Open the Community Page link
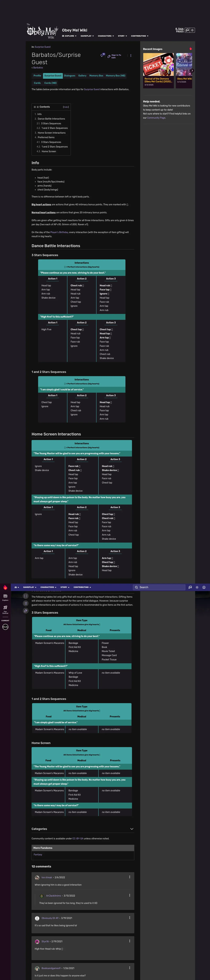The image size is (210, 980). 156,118
